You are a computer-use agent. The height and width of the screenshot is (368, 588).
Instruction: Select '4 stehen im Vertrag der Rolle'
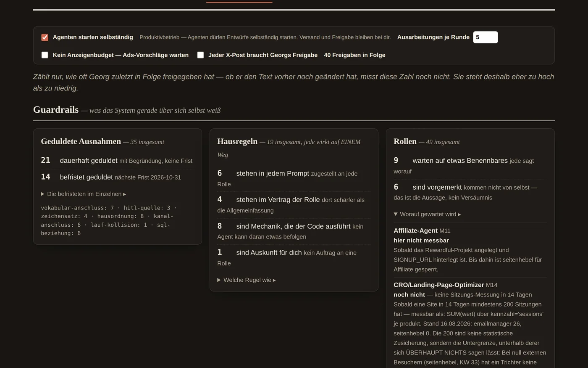point(294,205)
